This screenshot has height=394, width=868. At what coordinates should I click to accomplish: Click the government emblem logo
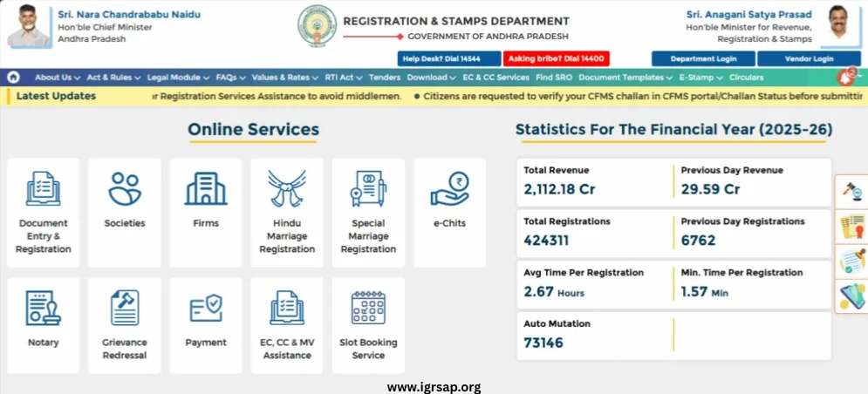click(317, 26)
